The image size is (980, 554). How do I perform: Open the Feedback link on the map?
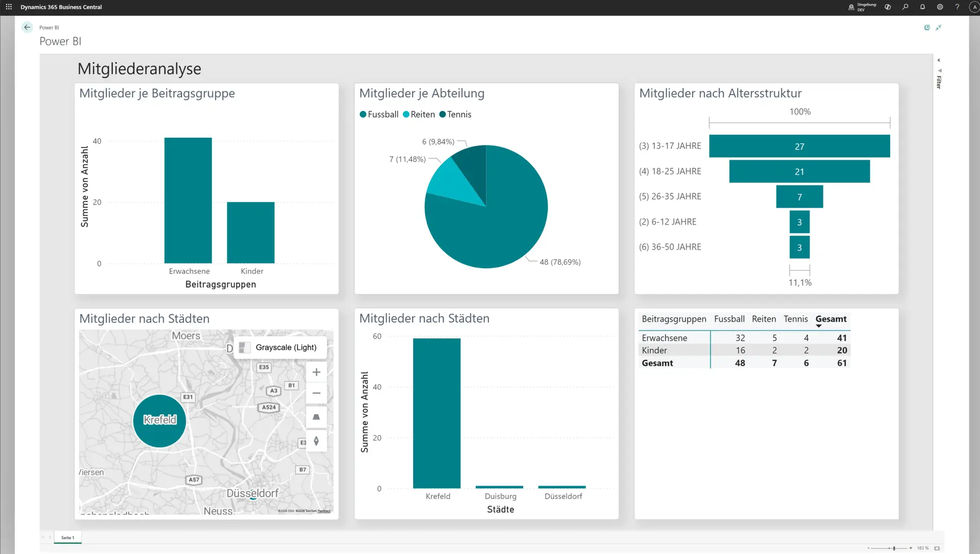coord(324,511)
